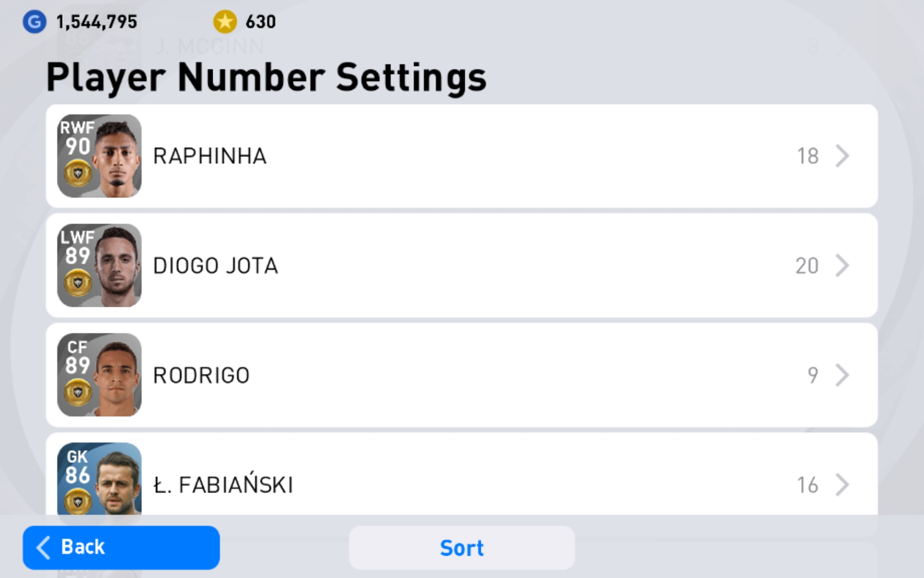Click the gold star coin icon
The image size is (924, 578).
tap(225, 22)
